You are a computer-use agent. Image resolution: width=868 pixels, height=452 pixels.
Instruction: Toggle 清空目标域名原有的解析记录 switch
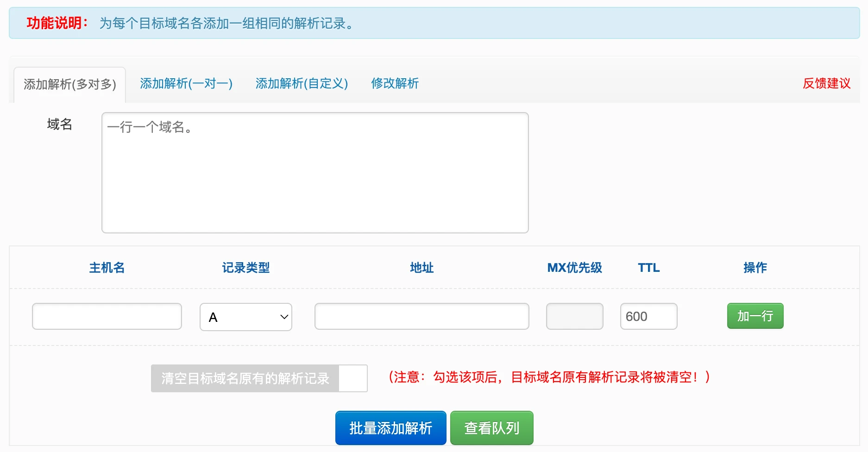[x=259, y=378]
